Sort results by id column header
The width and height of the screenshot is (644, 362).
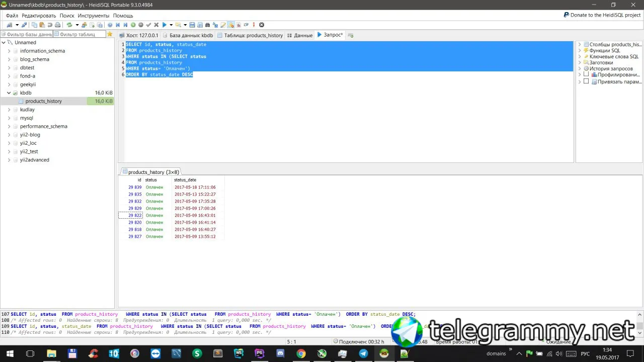(131, 179)
